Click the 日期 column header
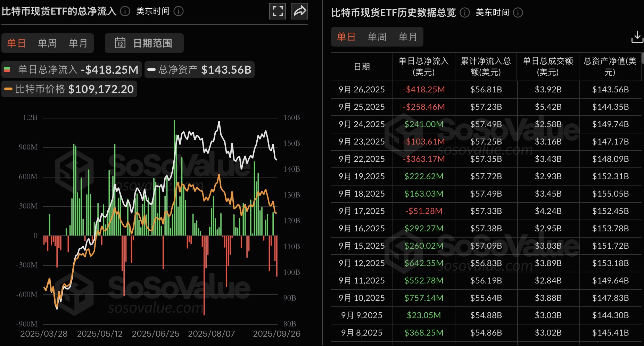This screenshot has height=346, width=644. pyautogui.click(x=362, y=67)
